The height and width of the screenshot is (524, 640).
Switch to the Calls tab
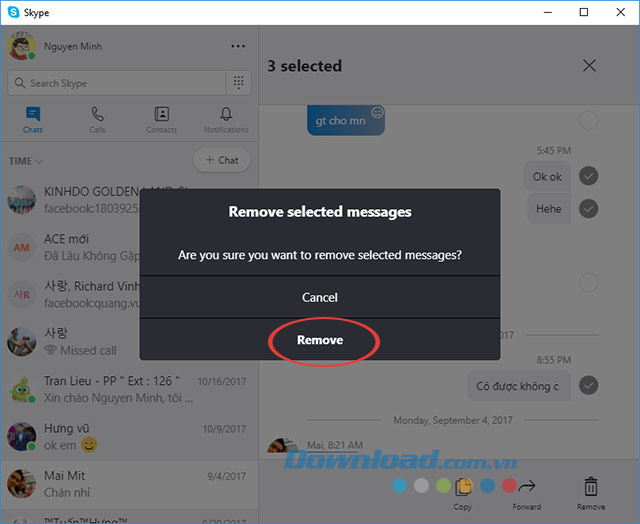click(97, 120)
